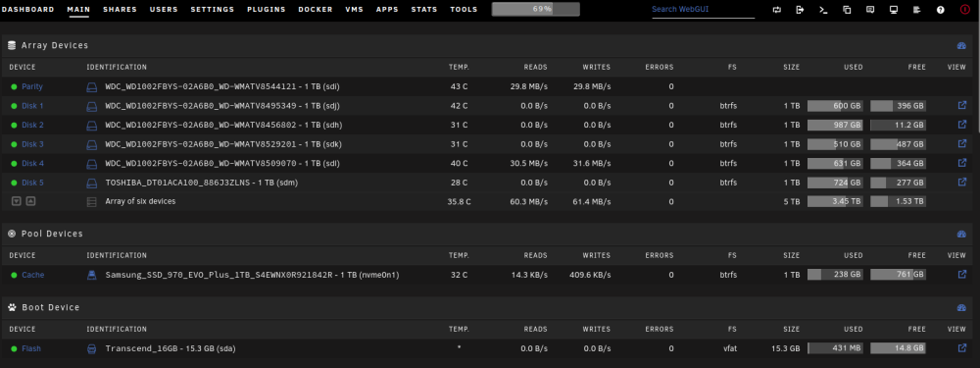Click the gauge icon in Pool Devices header

(x=961, y=235)
